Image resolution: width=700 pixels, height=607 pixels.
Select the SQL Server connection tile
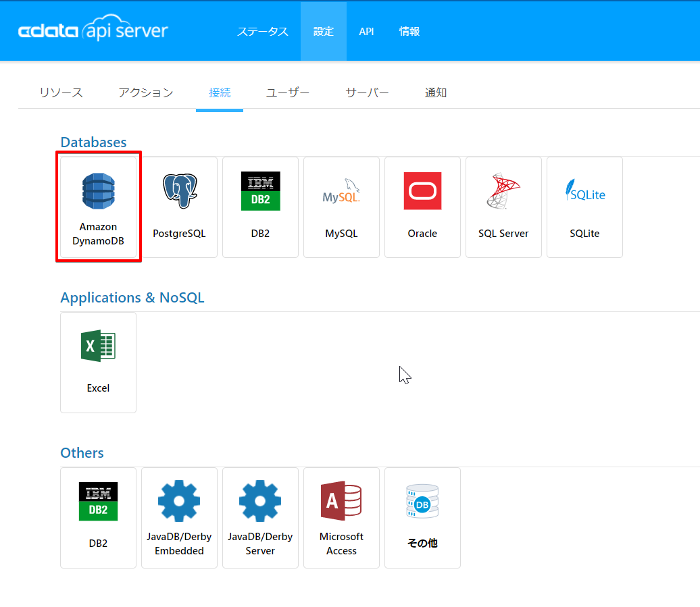point(503,207)
